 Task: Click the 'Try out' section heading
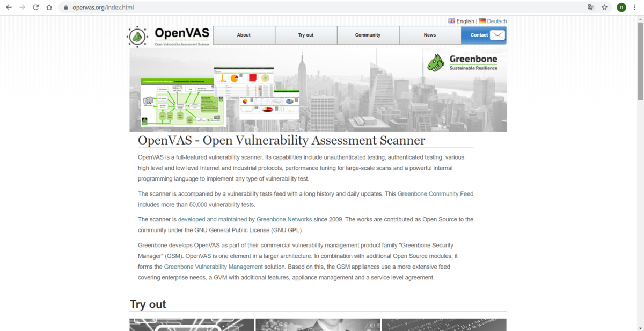[148, 304]
